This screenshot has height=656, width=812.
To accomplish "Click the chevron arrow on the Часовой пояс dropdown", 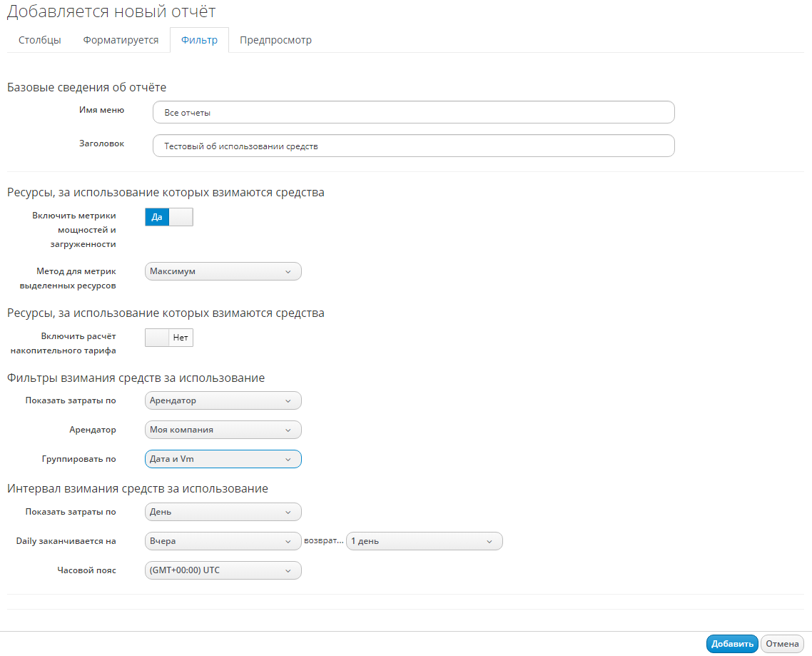I will [x=288, y=570].
